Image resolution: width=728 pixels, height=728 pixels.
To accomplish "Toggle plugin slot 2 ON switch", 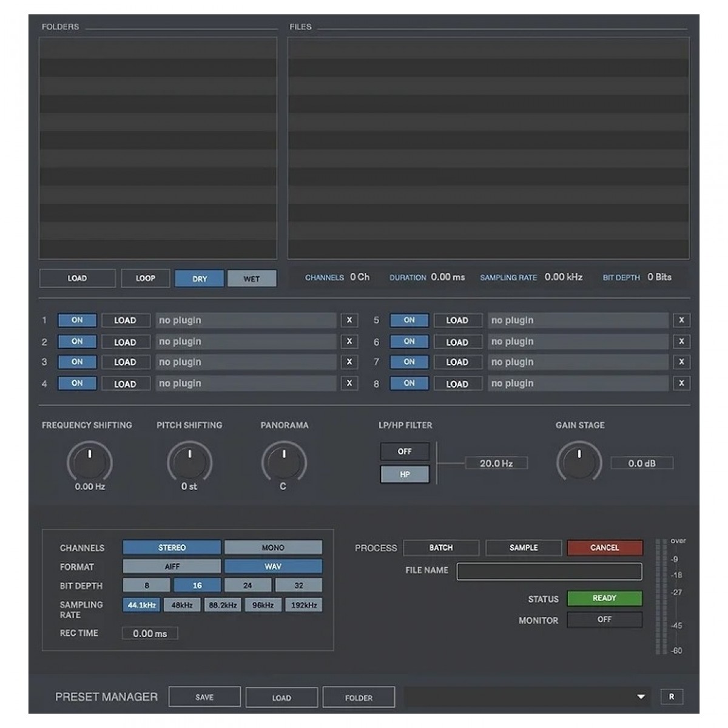I will [77, 342].
